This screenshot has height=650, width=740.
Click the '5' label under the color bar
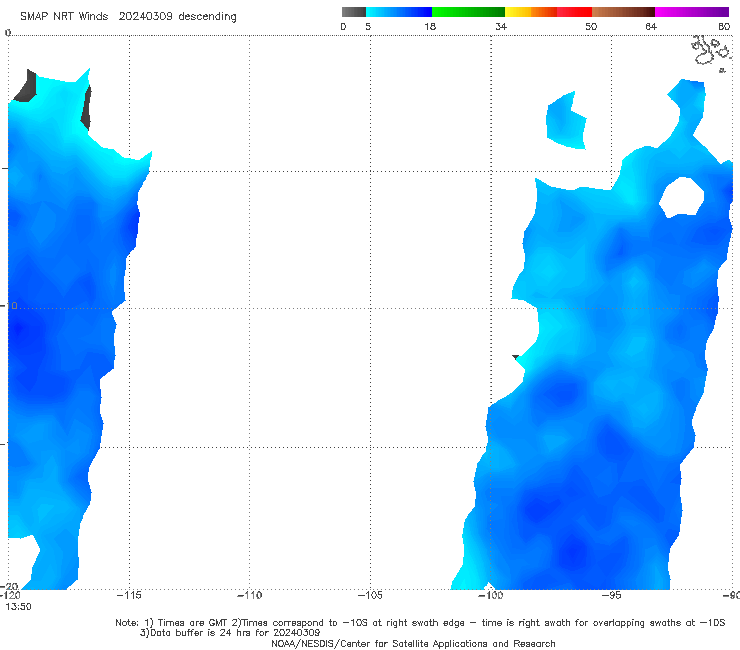368,27
